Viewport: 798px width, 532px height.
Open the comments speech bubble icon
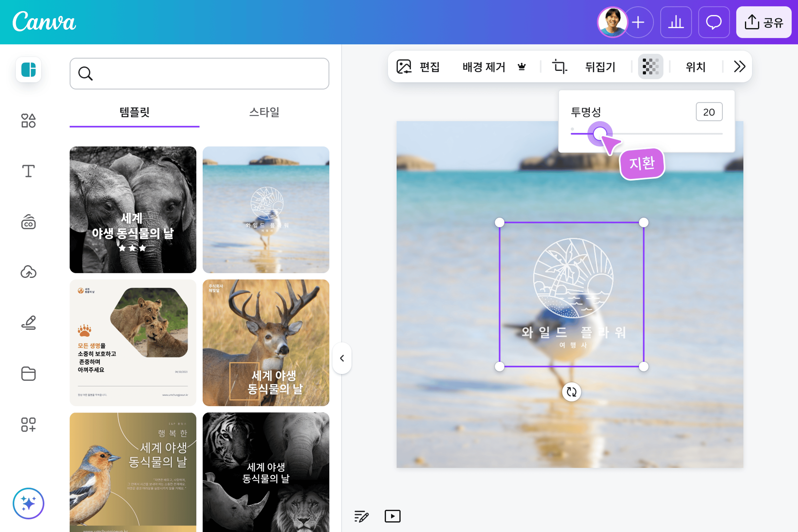tap(714, 22)
